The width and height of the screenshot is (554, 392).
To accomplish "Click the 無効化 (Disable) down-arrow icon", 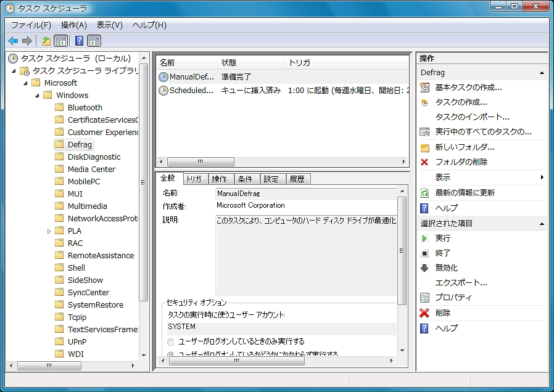I will pyautogui.click(x=424, y=268).
